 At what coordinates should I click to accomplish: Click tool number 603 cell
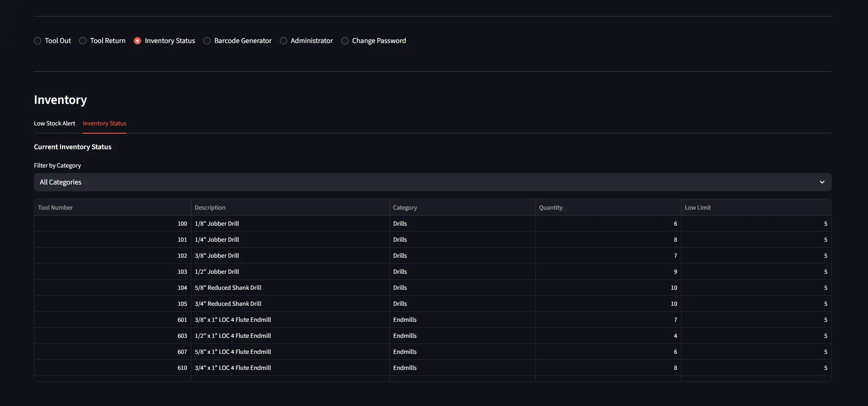[x=182, y=336]
